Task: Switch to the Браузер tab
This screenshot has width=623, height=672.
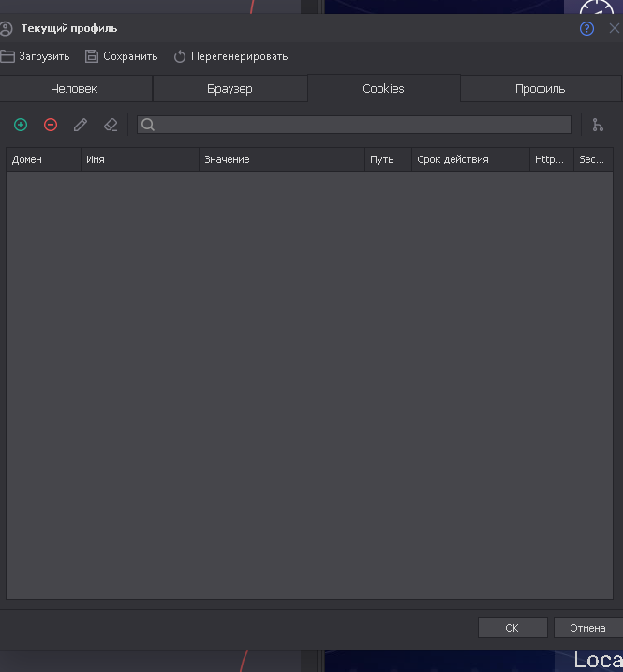Action: [x=230, y=89]
